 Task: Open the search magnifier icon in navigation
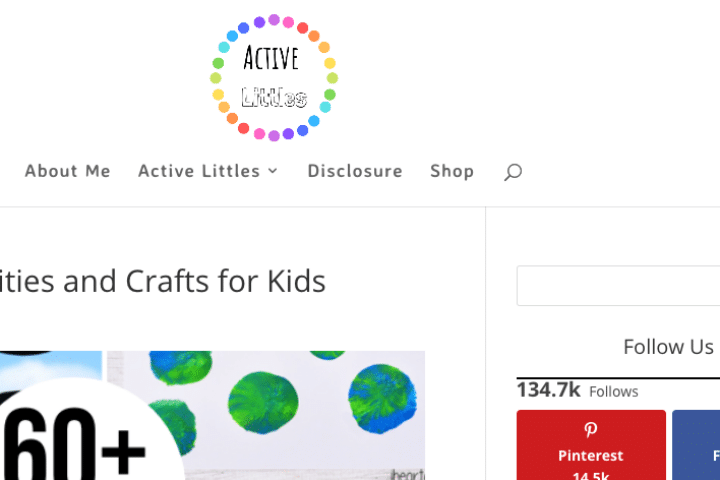point(513,172)
